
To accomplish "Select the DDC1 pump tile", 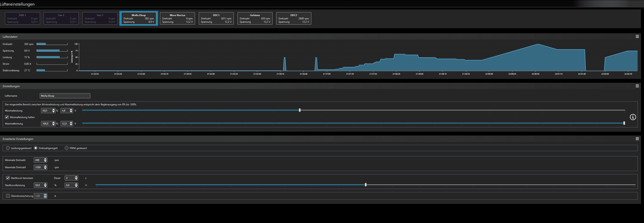I will (216, 19).
